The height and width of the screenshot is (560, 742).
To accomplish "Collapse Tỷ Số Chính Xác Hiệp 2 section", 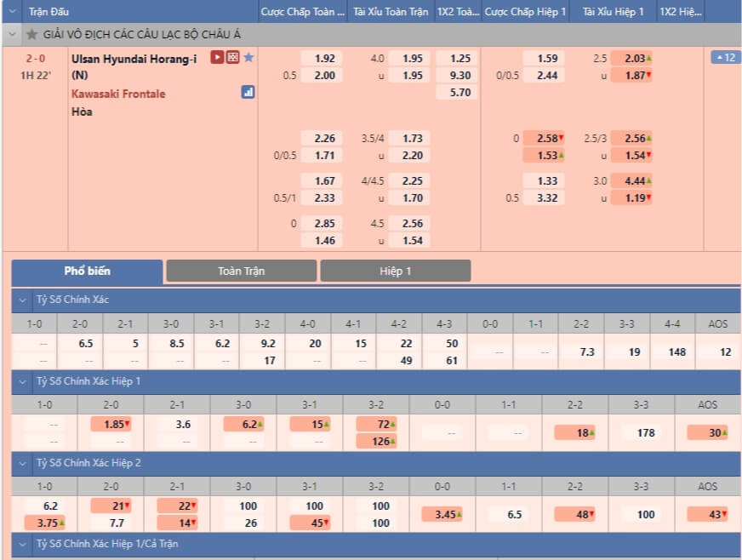I will pyautogui.click(x=21, y=463).
